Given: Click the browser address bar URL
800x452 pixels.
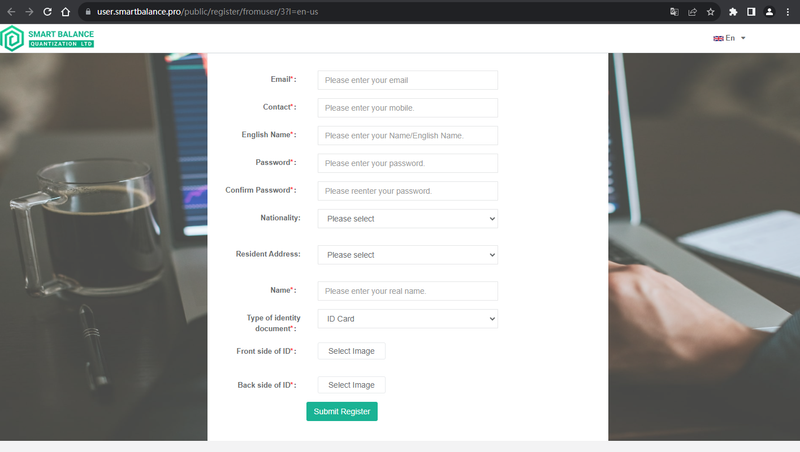Looking at the screenshot, I should click(x=208, y=12).
